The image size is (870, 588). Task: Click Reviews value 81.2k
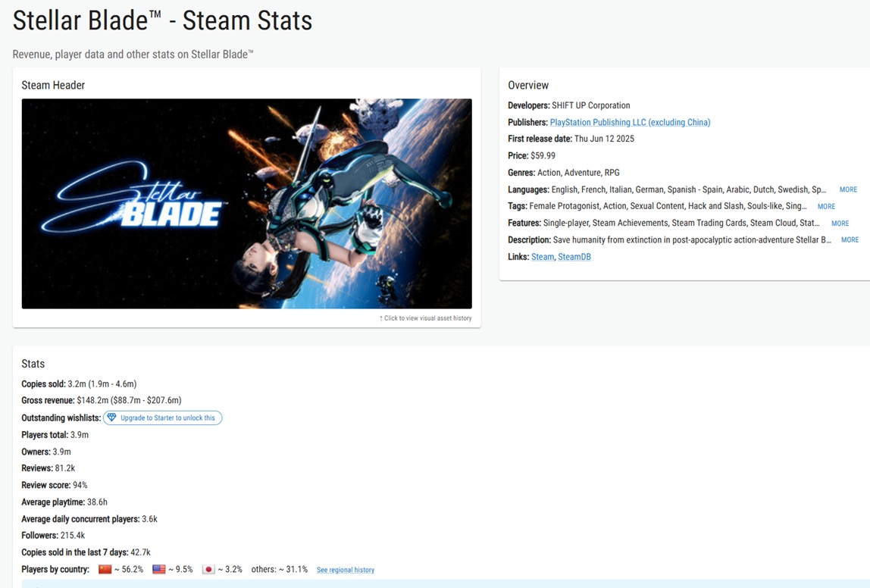click(65, 468)
